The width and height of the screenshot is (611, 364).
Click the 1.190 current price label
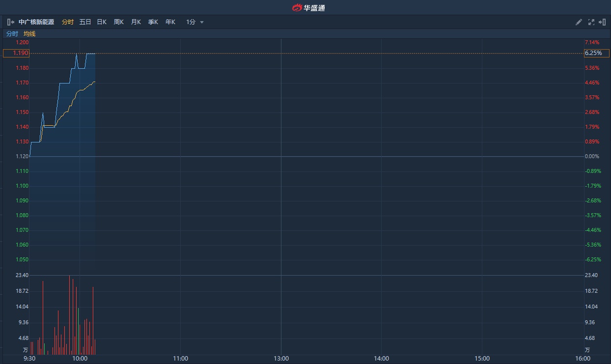pyautogui.click(x=16, y=53)
